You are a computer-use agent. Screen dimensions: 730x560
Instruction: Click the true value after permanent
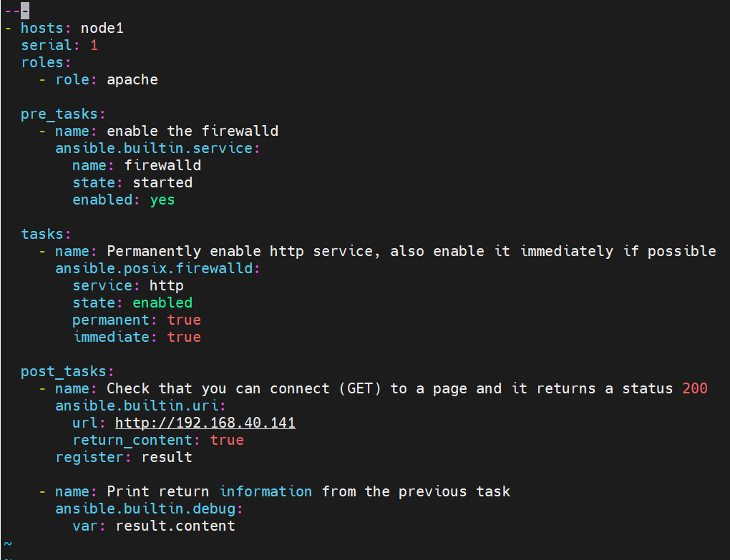click(x=184, y=320)
